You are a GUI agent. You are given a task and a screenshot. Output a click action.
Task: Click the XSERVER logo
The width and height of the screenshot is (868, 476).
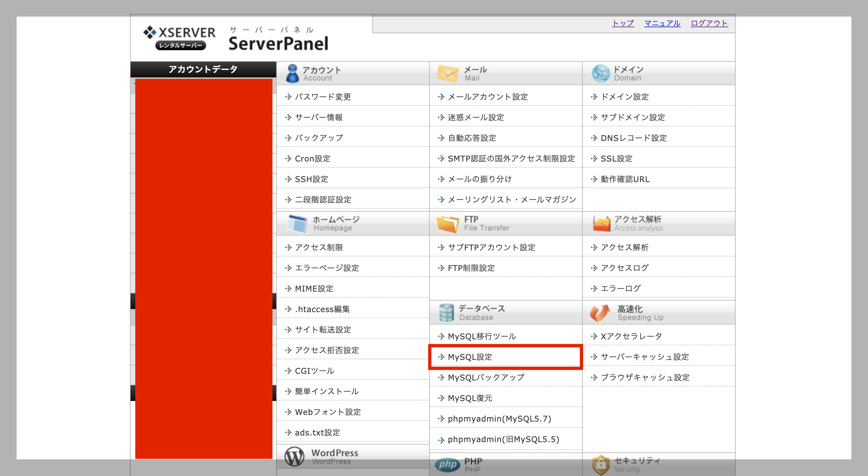pyautogui.click(x=179, y=37)
